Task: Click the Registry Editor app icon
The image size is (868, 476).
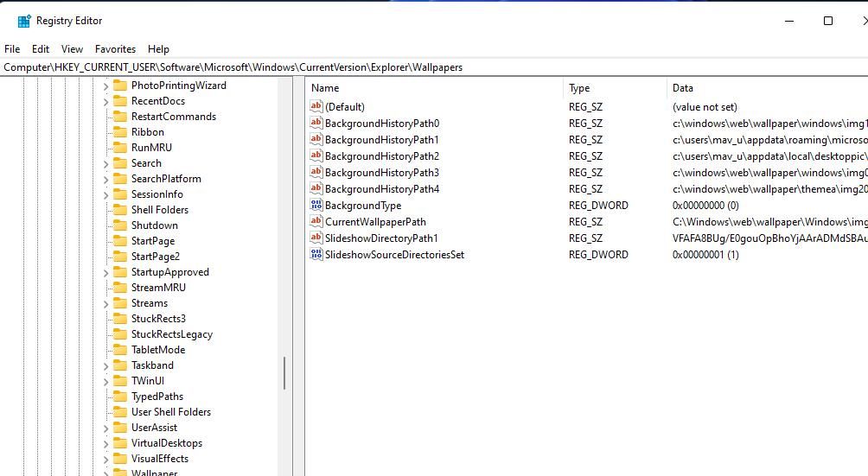Action: pos(24,21)
